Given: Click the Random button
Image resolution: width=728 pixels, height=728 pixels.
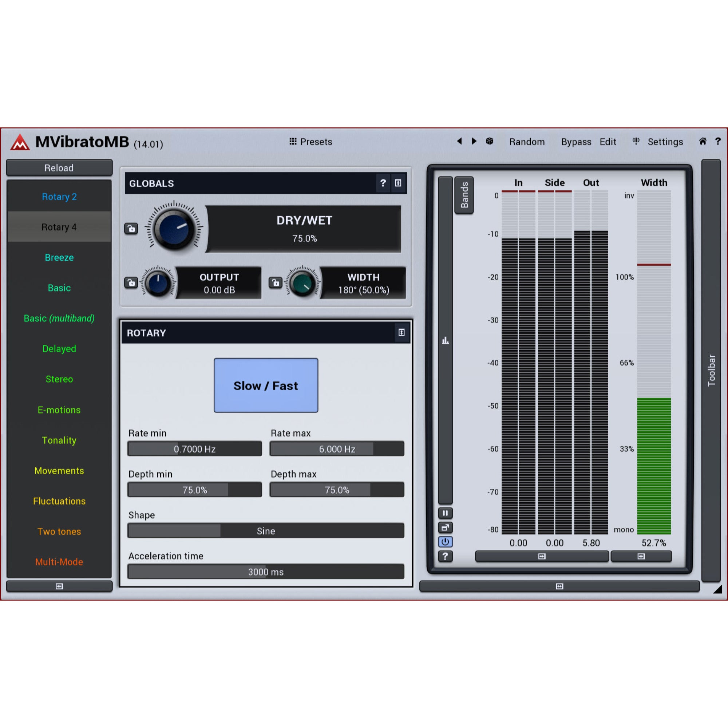Looking at the screenshot, I should [527, 142].
